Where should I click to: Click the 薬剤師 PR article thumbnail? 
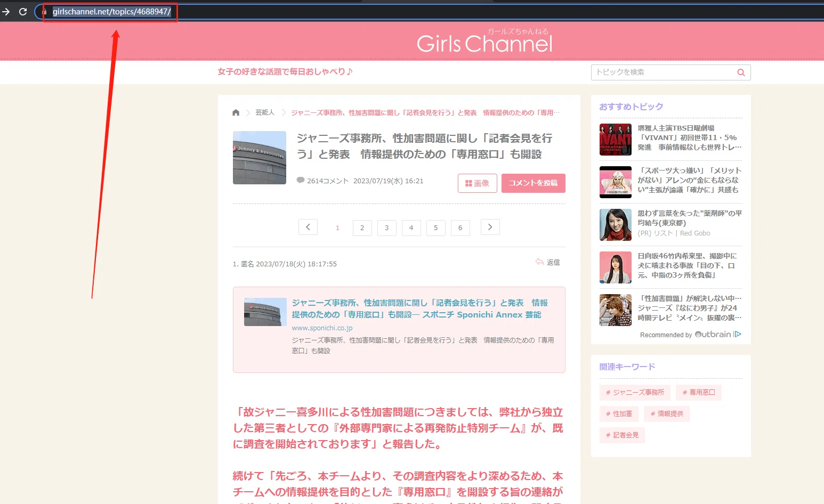[x=616, y=225]
